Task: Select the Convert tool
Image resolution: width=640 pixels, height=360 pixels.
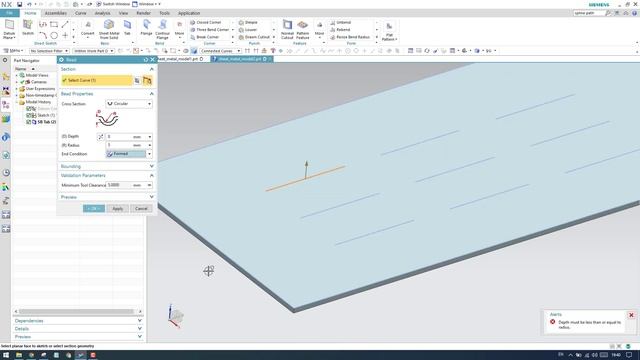Action: [87, 28]
